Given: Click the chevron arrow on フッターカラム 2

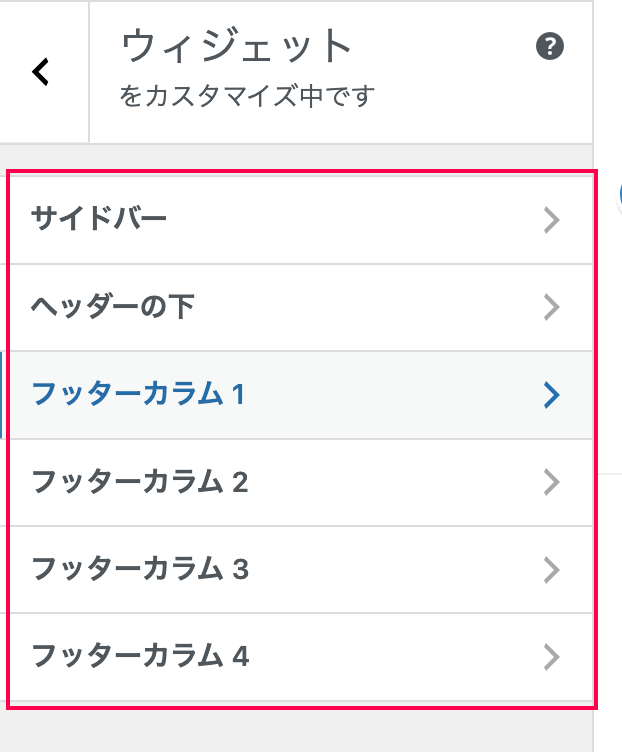Looking at the screenshot, I should pyautogui.click(x=552, y=482).
